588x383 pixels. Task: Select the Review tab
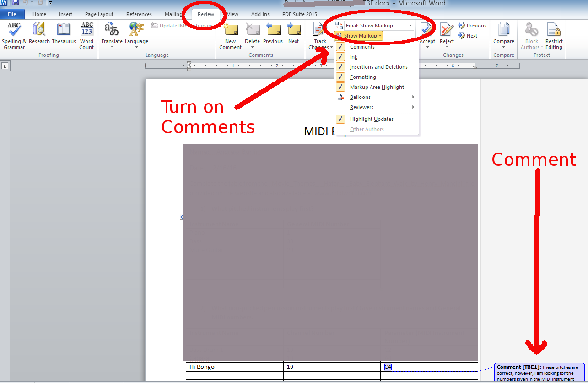pyautogui.click(x=206, y=14)
